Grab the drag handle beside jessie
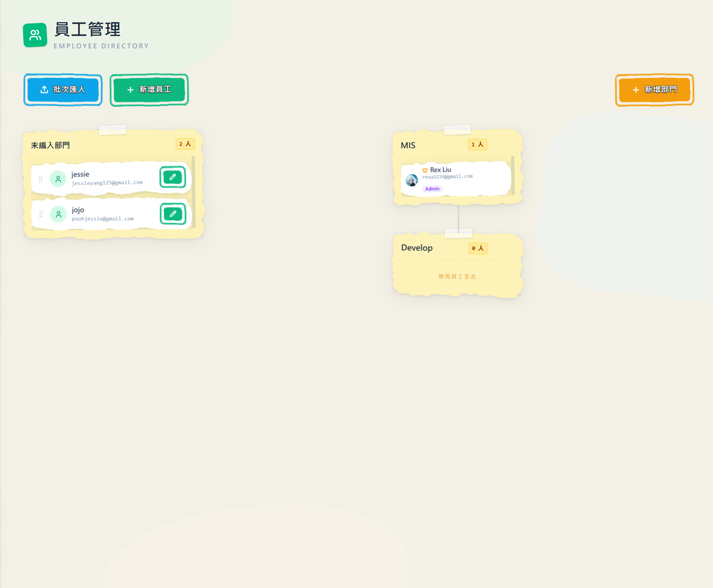The height and width of the screenshot is (588, 713). click(40, 180)
